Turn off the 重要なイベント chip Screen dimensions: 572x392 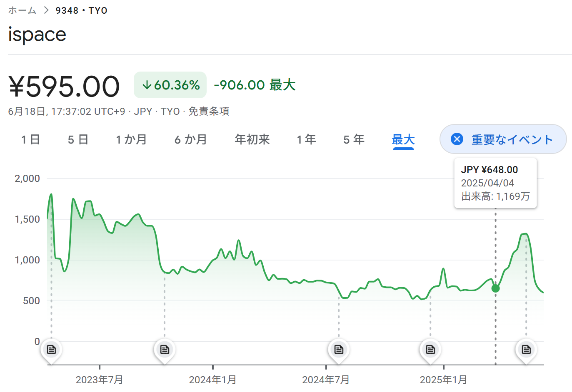click(x=503, y=139)
